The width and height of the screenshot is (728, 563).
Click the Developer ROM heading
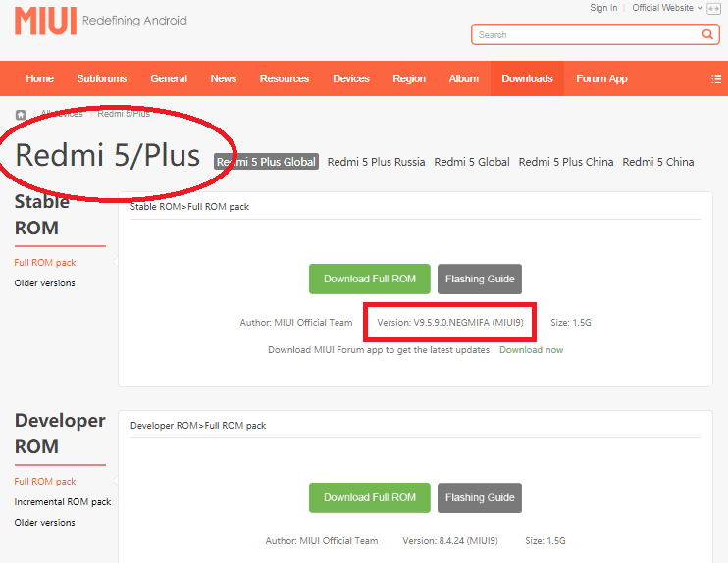point(60,434)
